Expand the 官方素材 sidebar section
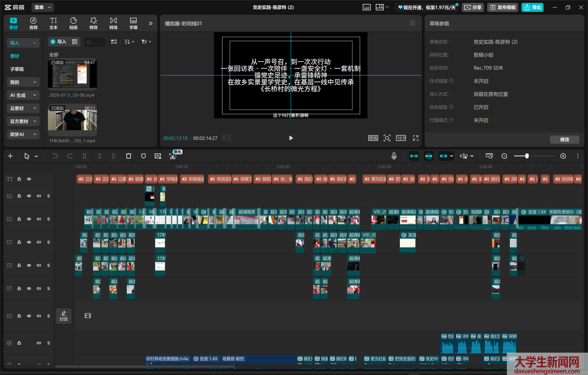The width and height of the screenshot is (588, 375). (23, 121)
